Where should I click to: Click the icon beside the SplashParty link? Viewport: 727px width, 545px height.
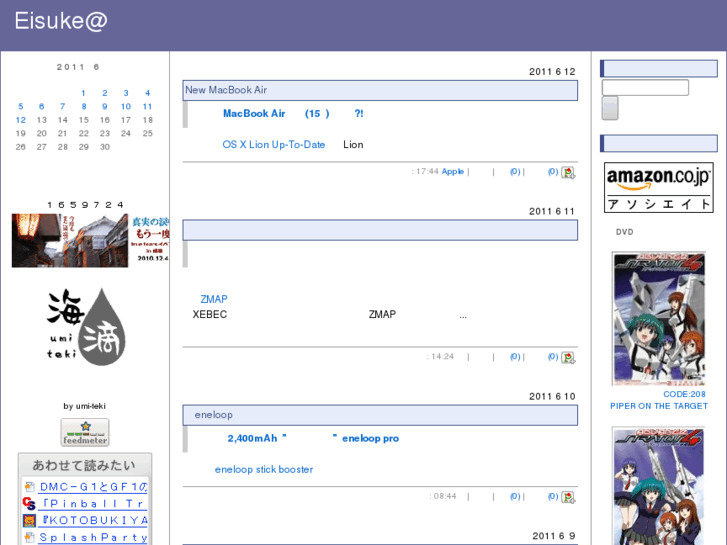pos(29,538)
